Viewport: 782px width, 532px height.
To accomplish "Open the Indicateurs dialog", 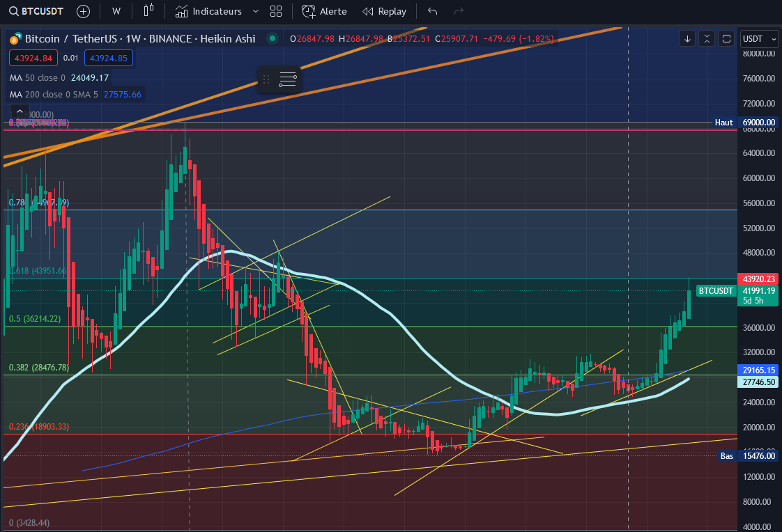I will [208, 11].
